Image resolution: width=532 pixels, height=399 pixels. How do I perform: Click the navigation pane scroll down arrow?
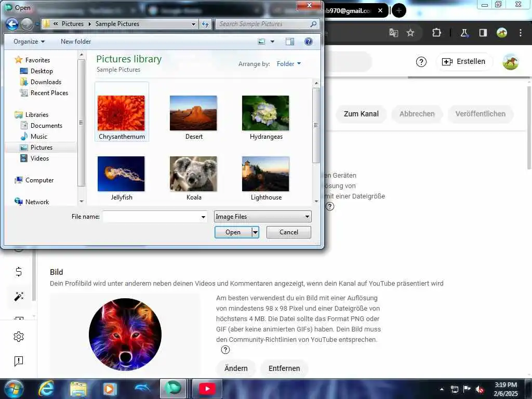82,201
